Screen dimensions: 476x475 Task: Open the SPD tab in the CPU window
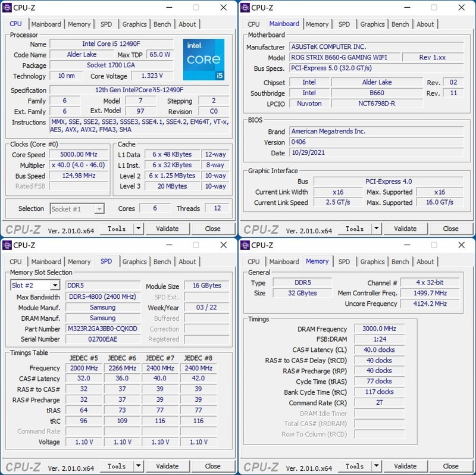point(108,24)
